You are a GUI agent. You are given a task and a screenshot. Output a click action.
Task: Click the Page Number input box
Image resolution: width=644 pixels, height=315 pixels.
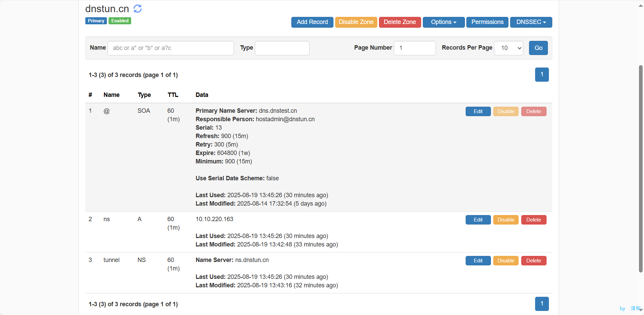click(414, 48)
